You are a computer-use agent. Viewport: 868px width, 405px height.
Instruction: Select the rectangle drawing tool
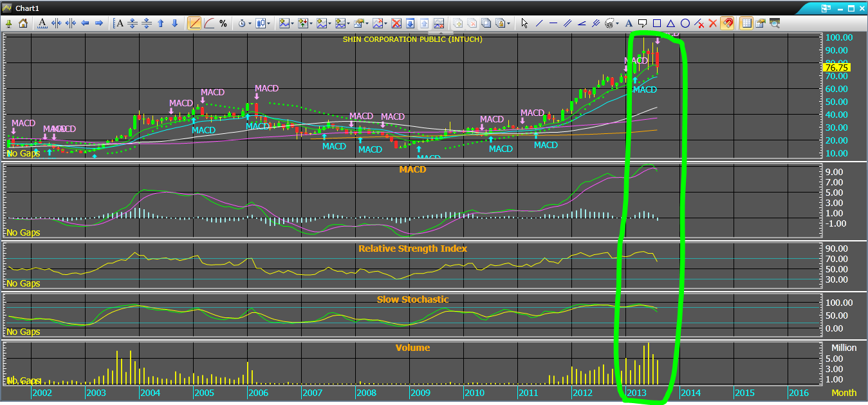click(x=657, y=23)
